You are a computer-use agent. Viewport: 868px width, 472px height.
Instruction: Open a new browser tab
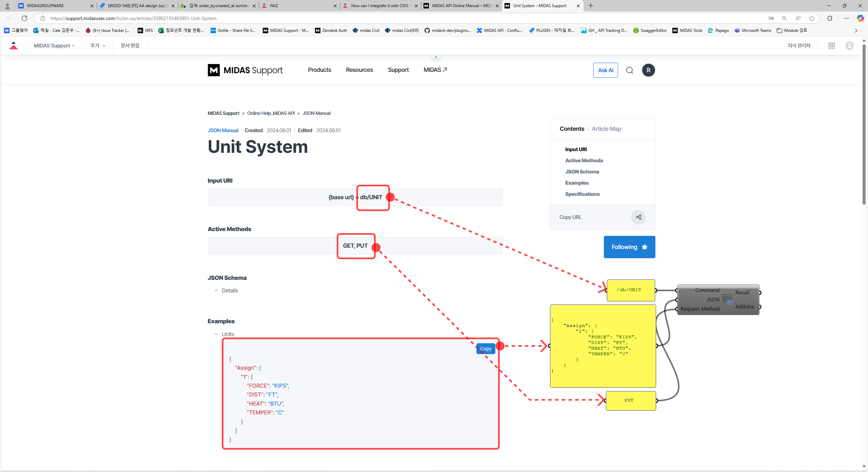(x=591, y=6)
